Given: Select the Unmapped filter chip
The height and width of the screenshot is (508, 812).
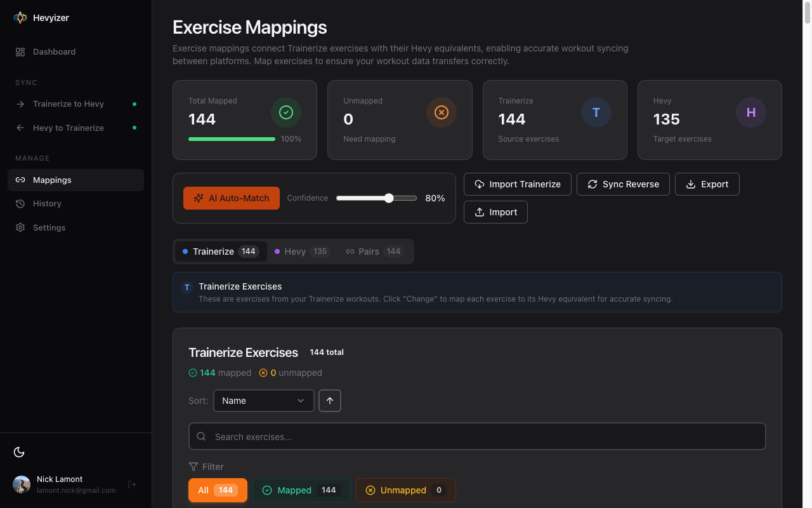Looking at the screenshot, I should pos(405,490).
